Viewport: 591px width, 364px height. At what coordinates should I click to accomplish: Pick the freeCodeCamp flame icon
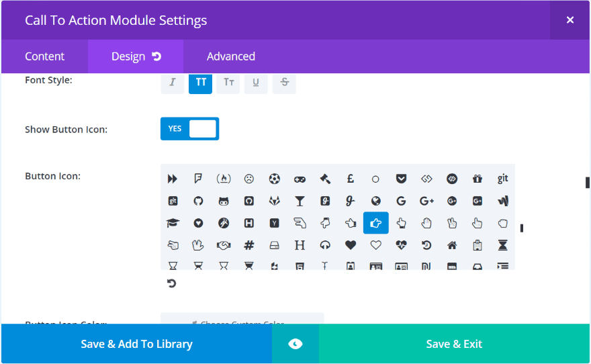[224, 179]
